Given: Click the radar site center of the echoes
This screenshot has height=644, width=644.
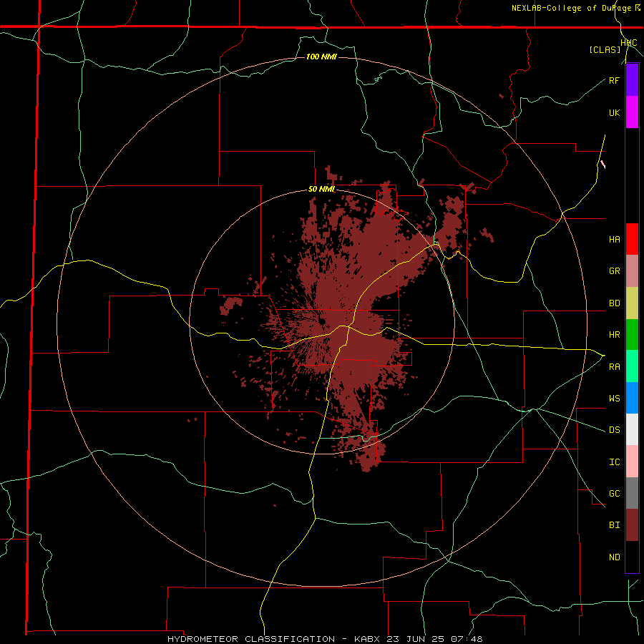Looking at the screenshot, I should [x=322, y=321].
